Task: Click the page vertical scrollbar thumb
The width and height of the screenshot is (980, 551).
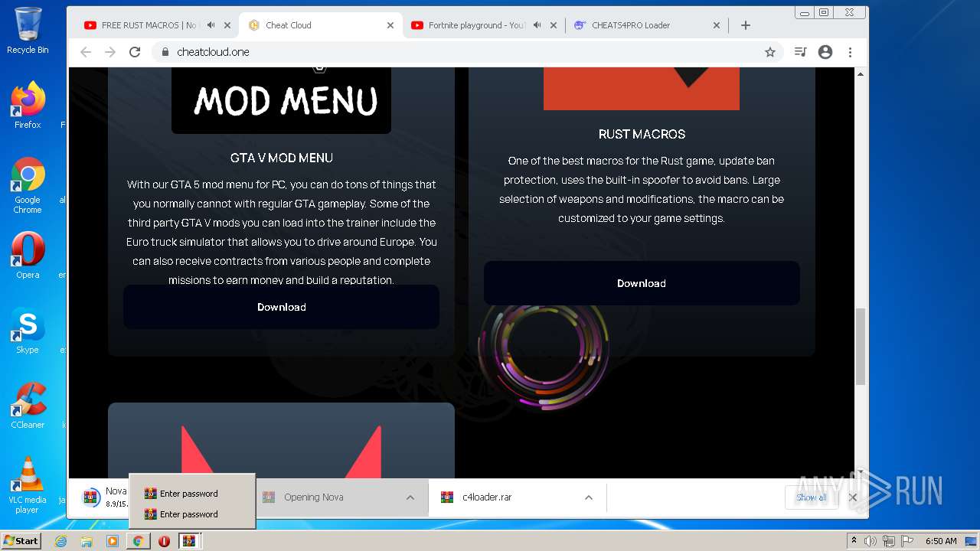Action: coord(861,347)
